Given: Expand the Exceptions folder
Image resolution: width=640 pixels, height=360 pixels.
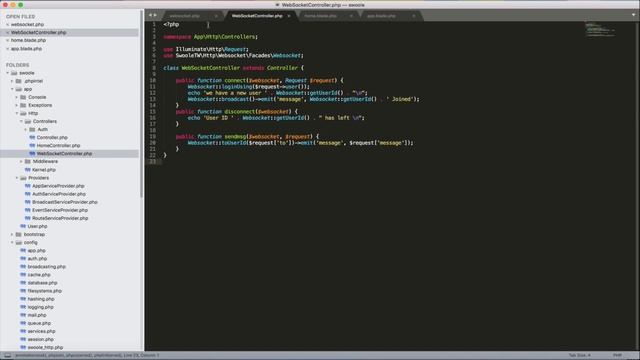Looking at the screenshot, I should (x=17, y=105).
